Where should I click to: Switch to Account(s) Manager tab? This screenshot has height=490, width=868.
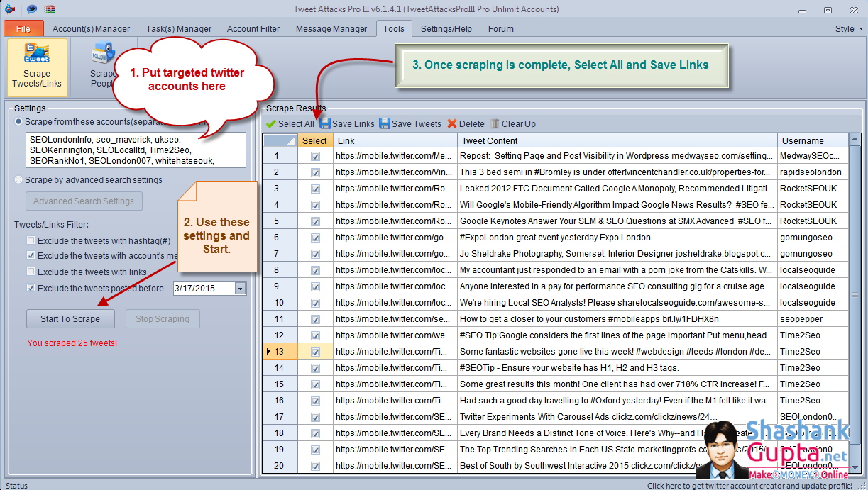pos(92,29)
